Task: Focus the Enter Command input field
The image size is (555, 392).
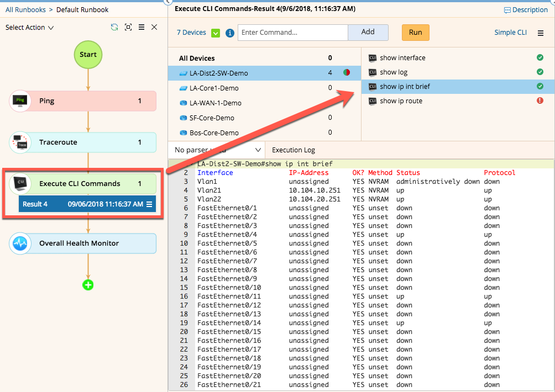Action: (x=293, y=33)
